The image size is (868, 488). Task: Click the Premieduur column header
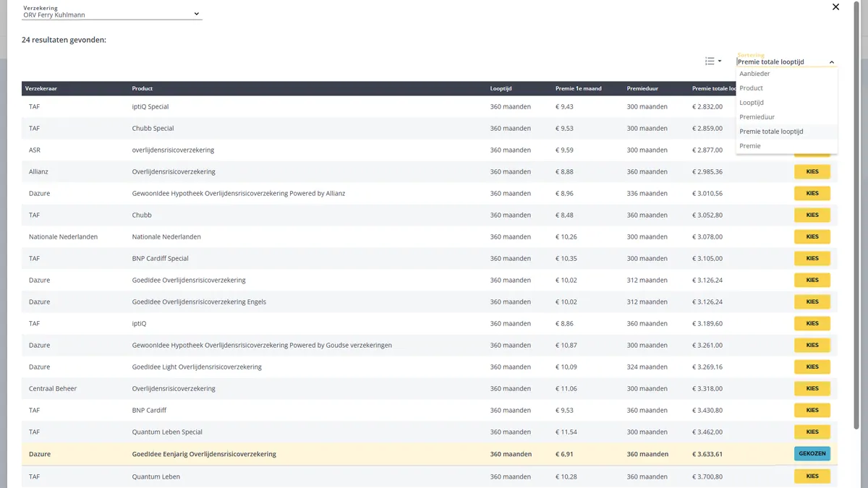pos(642,89)
